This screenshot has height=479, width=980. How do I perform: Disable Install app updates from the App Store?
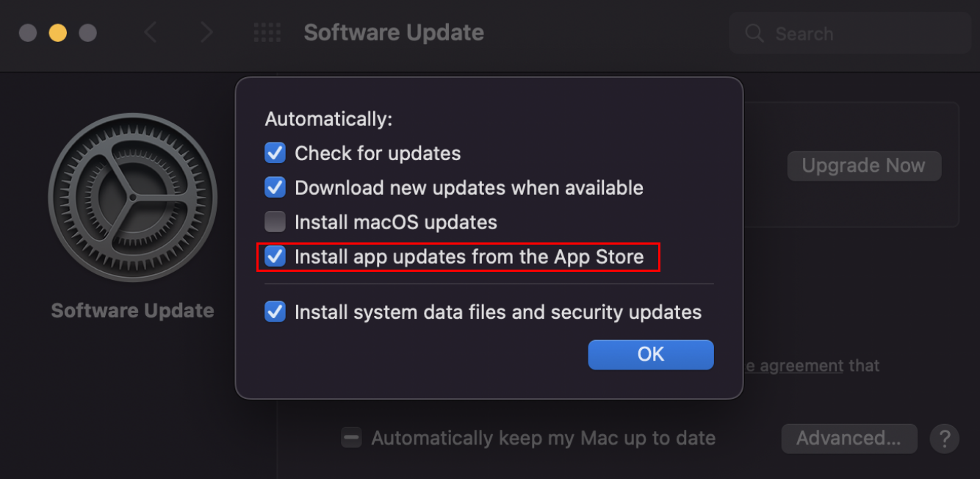[275, 256]
